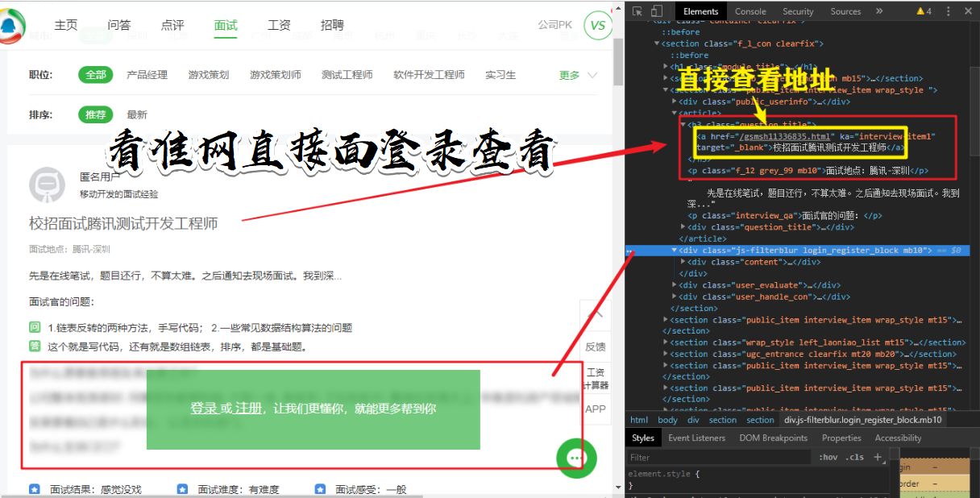Click the New Style Rule plus icon
This screenshot has width=980, height=498.
(x=878, y=457)
